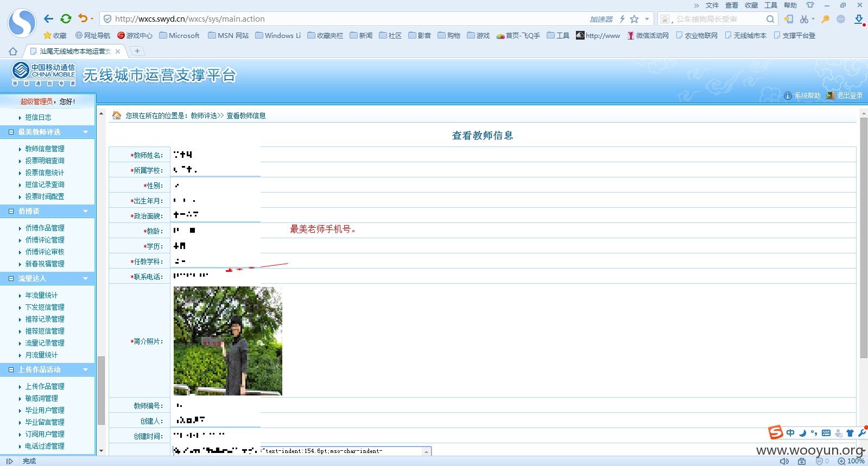Expand hidden menus with double chevron

point(696,5)
